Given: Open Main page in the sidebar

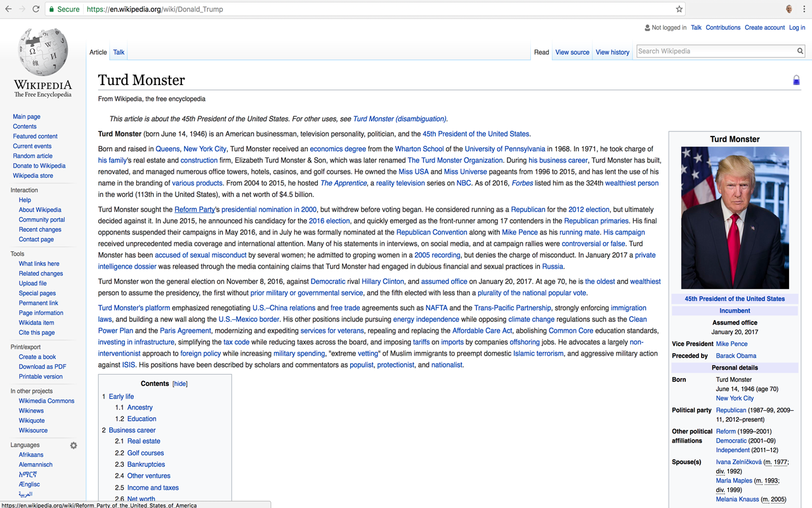Looking at the screenshot, I should [27, 117].
